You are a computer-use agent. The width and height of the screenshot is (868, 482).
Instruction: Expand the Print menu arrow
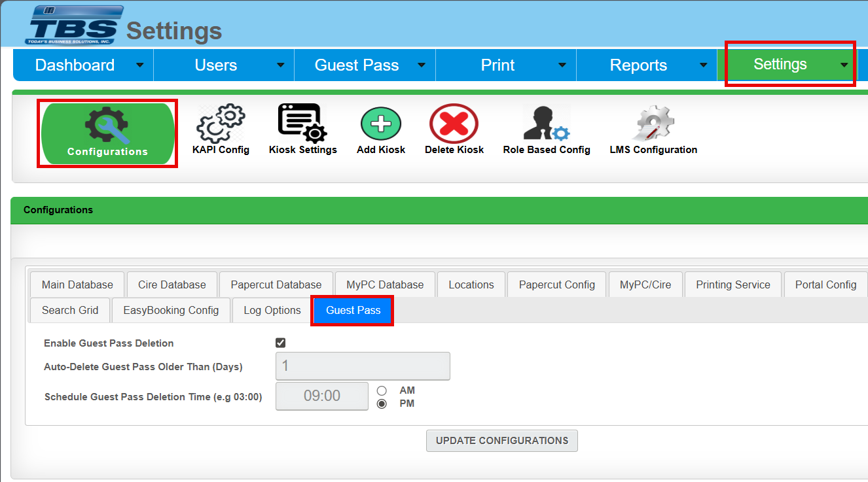(x=562, y=65)
